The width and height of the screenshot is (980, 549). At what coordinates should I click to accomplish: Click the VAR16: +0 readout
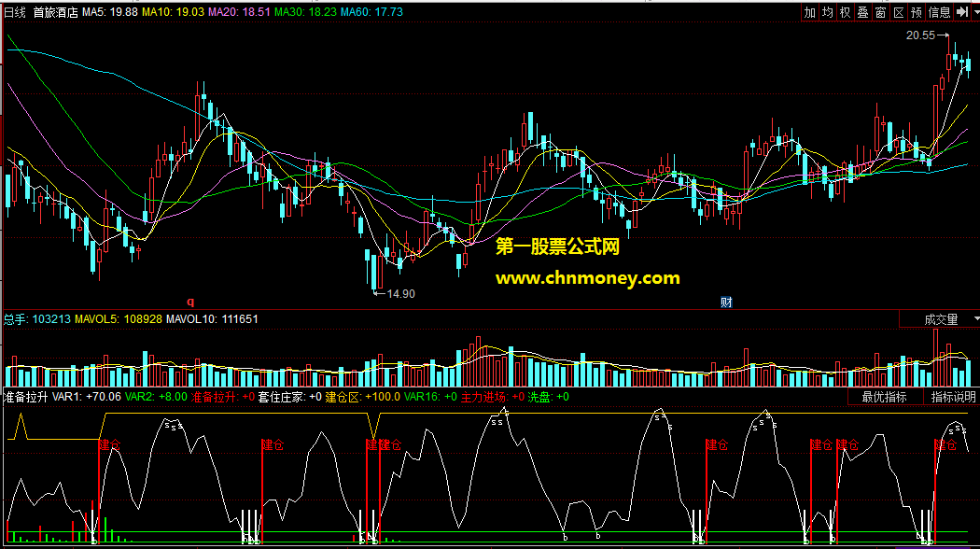pos(430,397)
